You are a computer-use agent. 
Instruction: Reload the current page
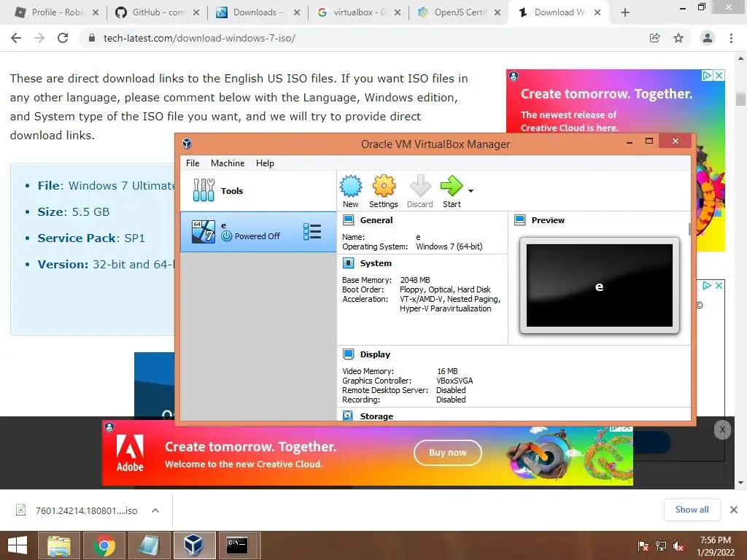coord(63,38)
